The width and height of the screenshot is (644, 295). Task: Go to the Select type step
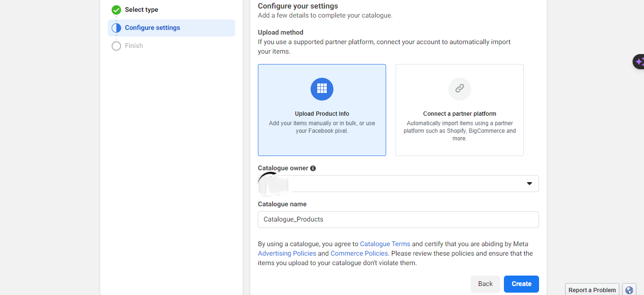click(142, 10)
